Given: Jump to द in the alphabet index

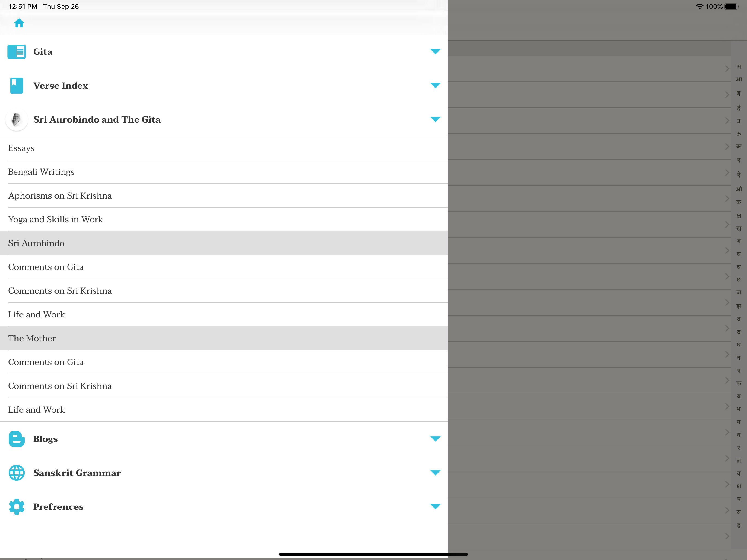Looking at the screenshot, I should [739, 332].
